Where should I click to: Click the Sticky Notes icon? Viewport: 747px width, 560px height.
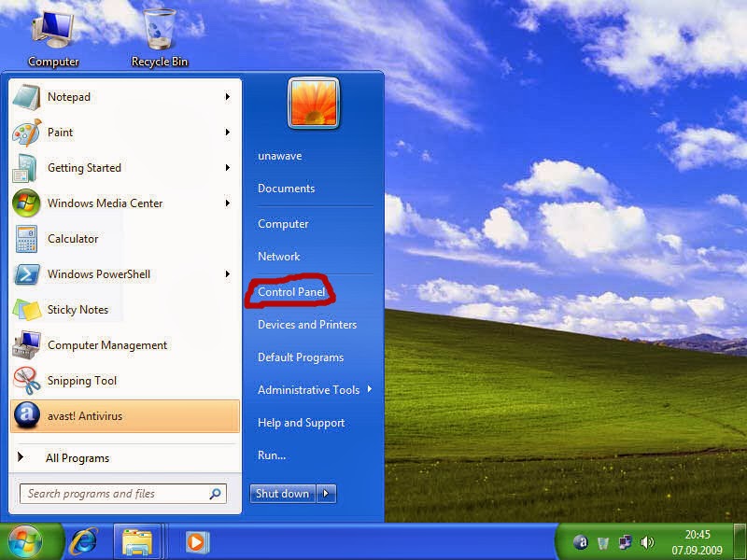pos(27,310)
